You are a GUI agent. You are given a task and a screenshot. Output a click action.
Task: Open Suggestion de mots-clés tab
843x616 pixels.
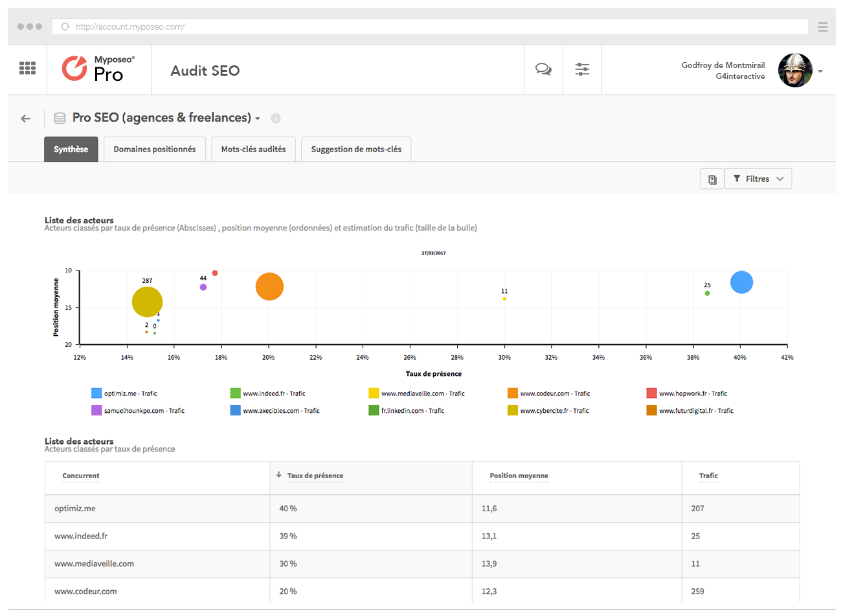(356, 149)
